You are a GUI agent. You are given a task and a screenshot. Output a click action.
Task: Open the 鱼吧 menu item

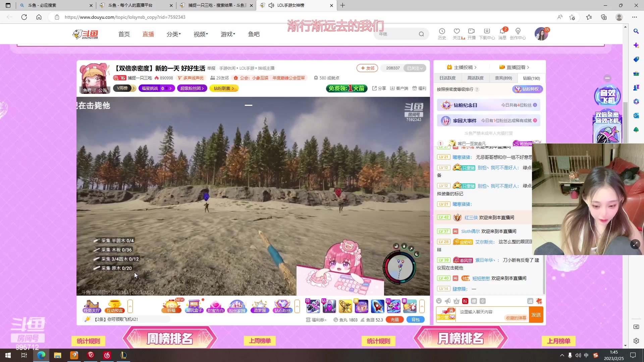tap(254, 34)
